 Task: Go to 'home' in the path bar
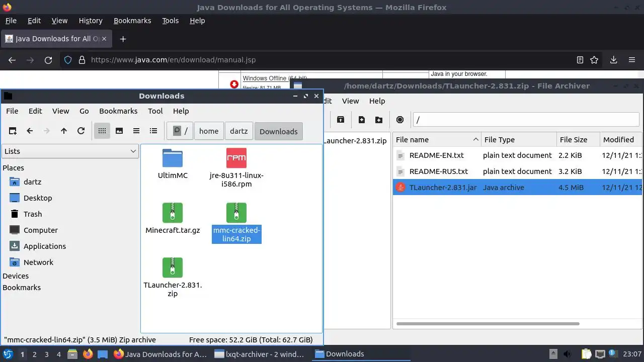tap(209, 131)
